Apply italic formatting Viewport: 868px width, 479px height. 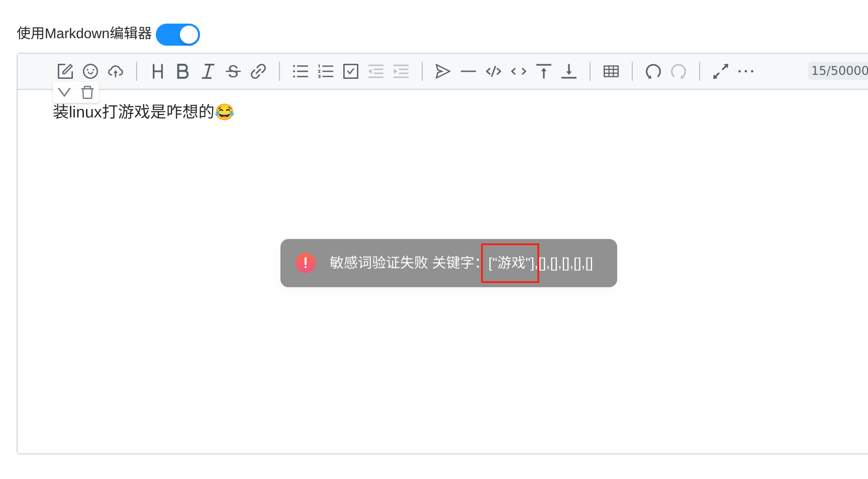[208, 71]
